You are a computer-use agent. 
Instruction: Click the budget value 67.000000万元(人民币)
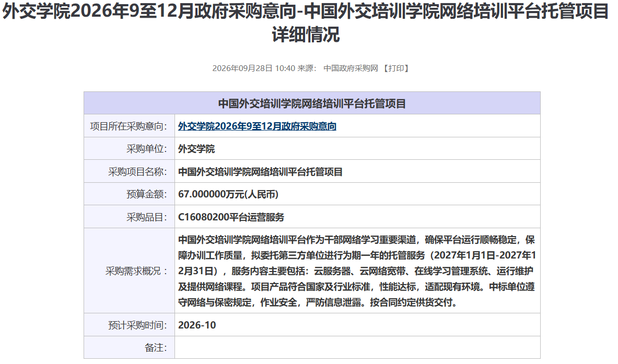228,194
